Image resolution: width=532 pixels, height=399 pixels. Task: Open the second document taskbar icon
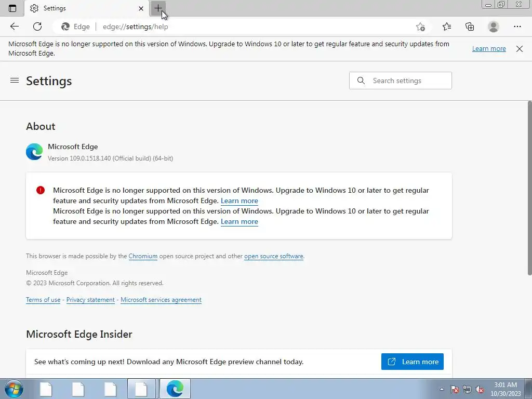click(x=78, y=389)
